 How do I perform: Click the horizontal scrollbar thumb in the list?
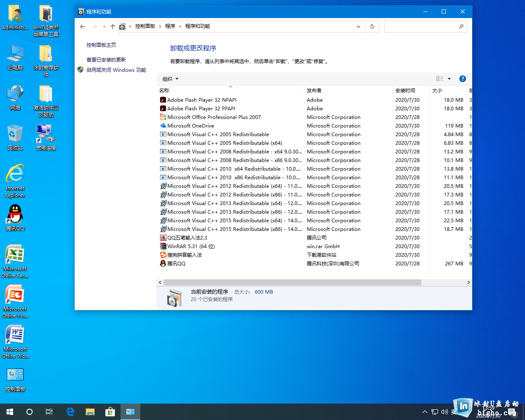point(292,282)
